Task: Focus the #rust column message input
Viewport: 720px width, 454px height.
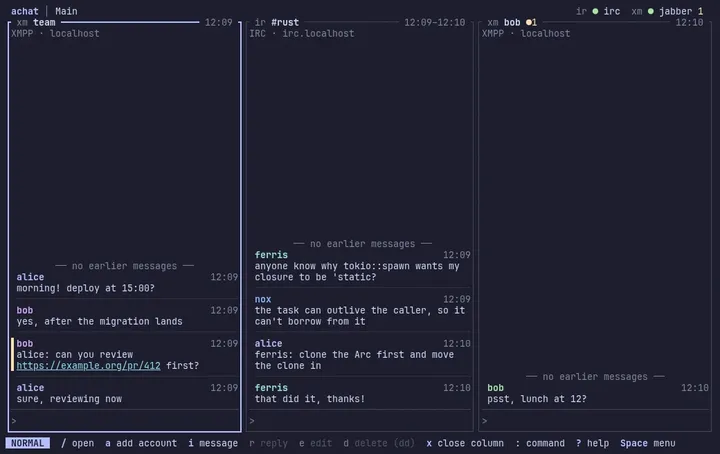Action: [360, 421]
